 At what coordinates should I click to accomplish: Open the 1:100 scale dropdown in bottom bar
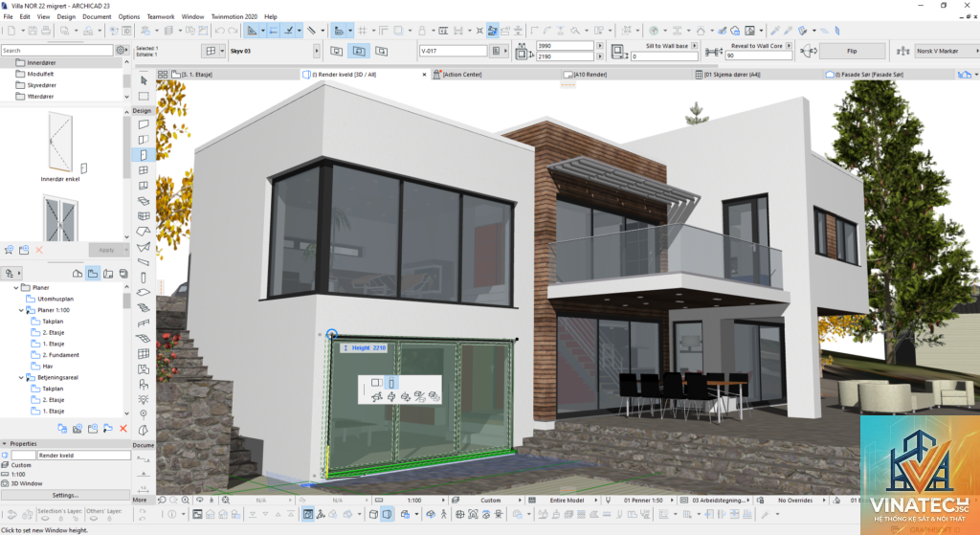coord(443,500)
